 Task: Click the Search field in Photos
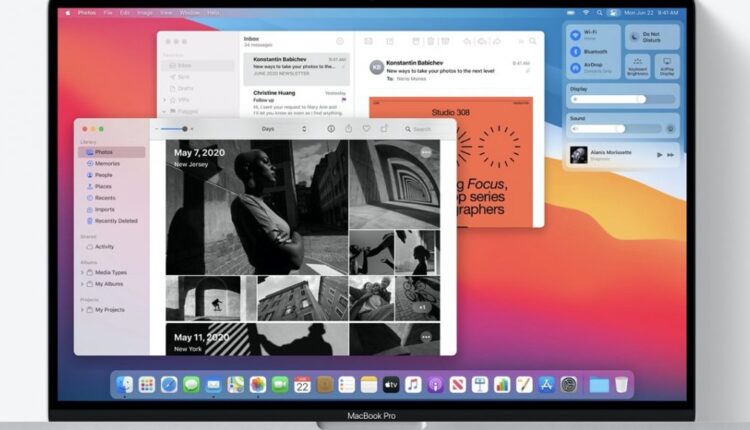click(425, 129)
